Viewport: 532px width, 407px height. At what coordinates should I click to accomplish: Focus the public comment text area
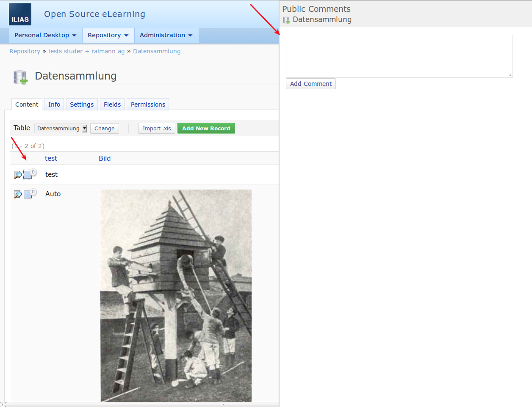click(399, 56)
